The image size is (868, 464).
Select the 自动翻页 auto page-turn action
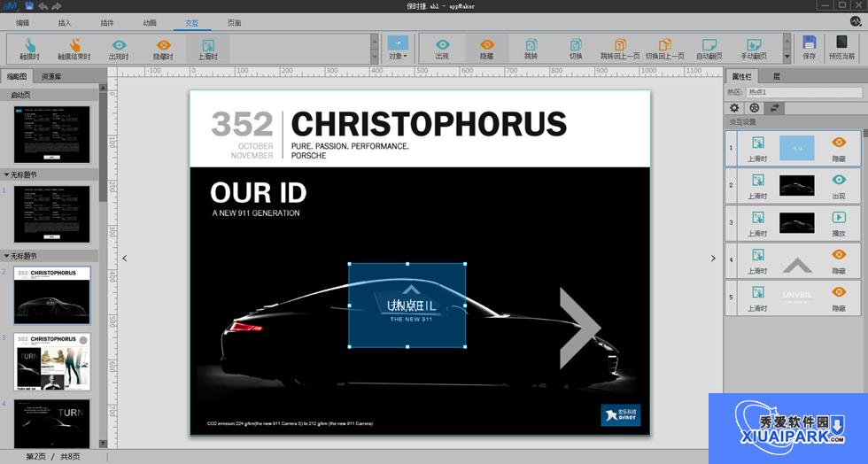click(x=709, y=49)
